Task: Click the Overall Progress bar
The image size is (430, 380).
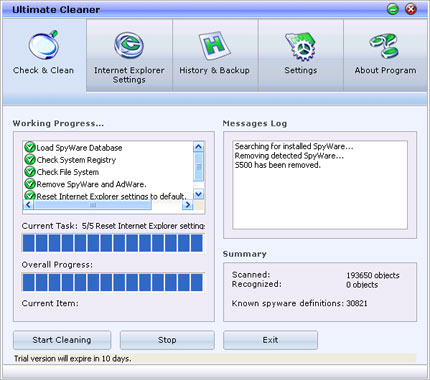Action: [x=113, y=282]
